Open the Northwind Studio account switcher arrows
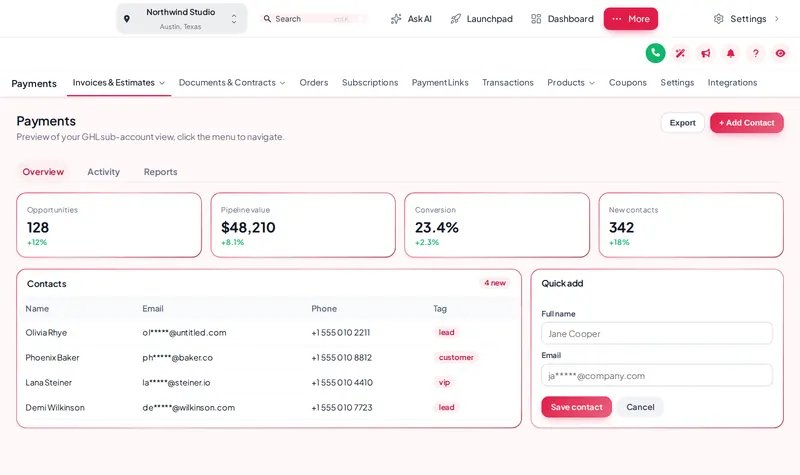Screen dimensions: 800x475 tap(234, 19)
